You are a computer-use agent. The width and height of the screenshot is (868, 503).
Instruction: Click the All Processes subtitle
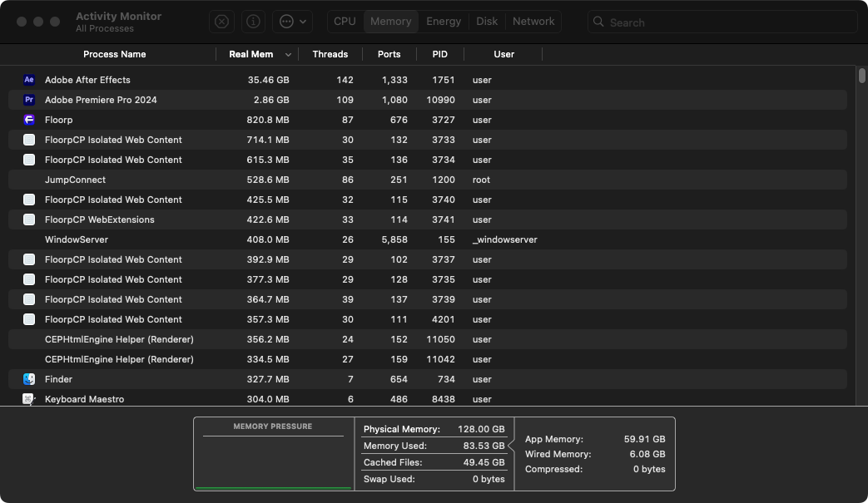coord(105,28)
